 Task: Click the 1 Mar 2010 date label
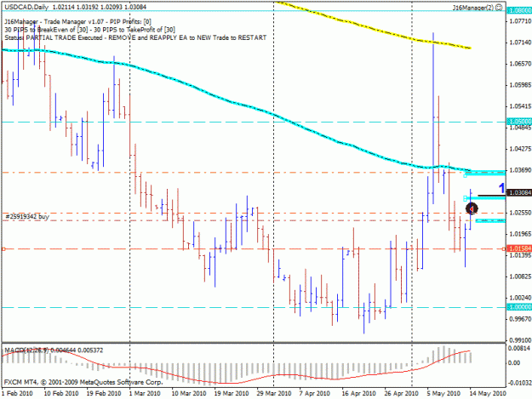point(145,394)
